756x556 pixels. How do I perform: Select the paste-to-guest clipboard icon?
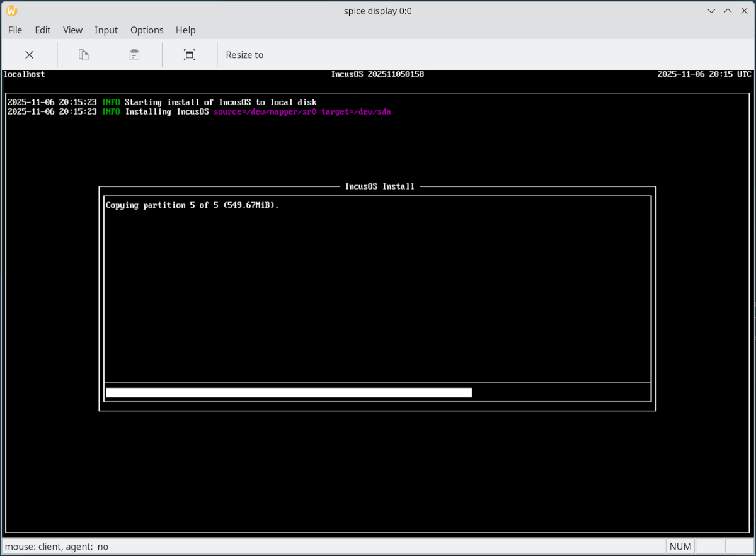click(x=134, y=55)
